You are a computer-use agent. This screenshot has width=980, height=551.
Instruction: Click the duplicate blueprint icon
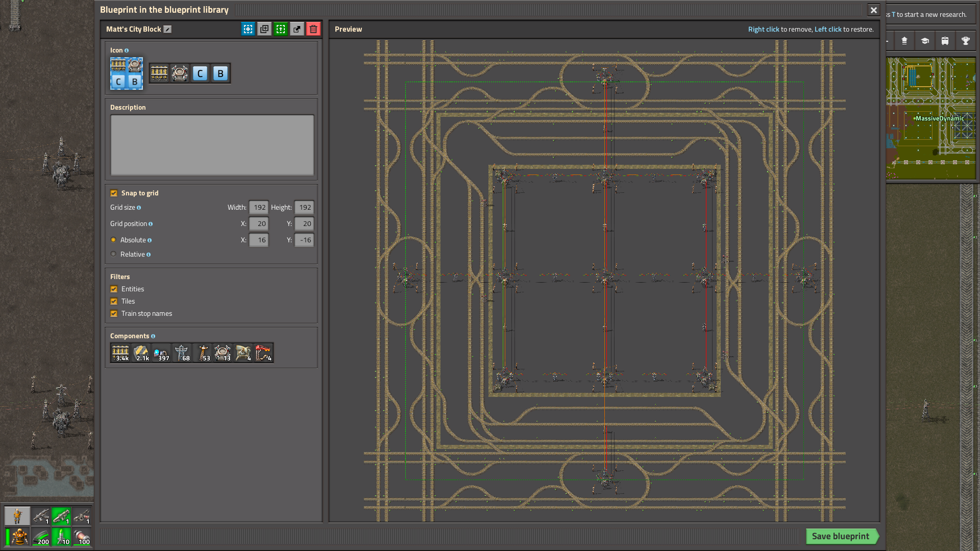pos(264,29)
